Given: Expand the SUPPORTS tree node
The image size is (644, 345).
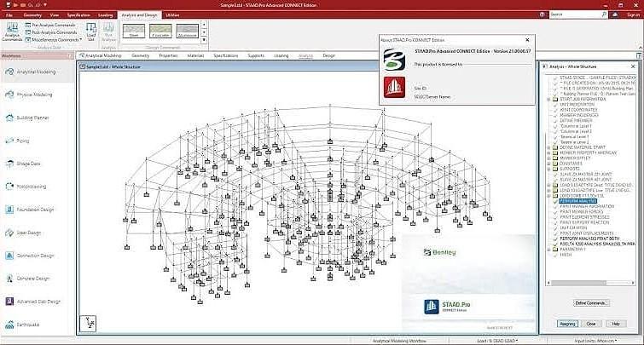Looking at the screenshot, I should tap(548, 169).
